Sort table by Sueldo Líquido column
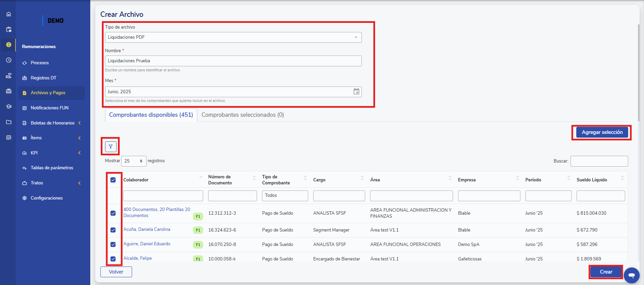 [592, 180]
